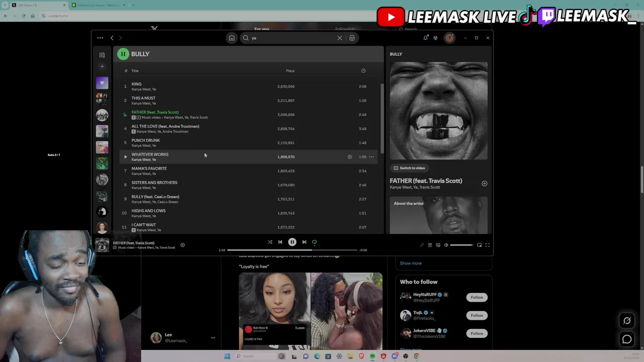Open Connect to a device icon
Screen dimensions: 644x362
tap(438, 245)
